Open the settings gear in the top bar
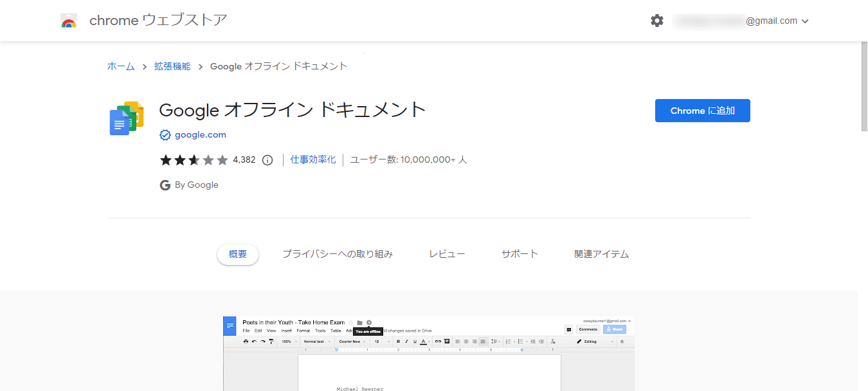The width and height of the screenshot is (868, 391). pyautogui.click(x=656, y=20)
